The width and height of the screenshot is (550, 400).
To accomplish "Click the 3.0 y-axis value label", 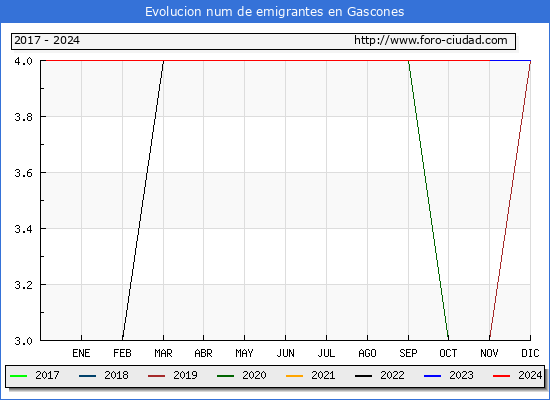I will pos(24,341).
